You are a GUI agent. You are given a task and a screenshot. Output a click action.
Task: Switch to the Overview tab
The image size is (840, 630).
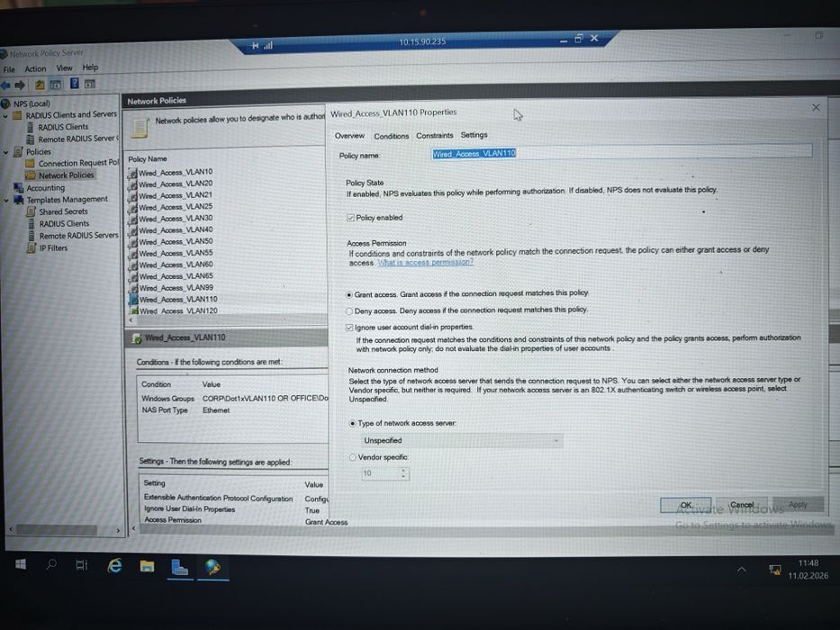coord(349,136)
